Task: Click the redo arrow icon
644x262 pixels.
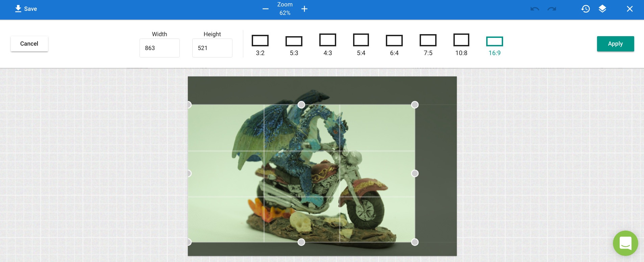Action: (552, 9)
